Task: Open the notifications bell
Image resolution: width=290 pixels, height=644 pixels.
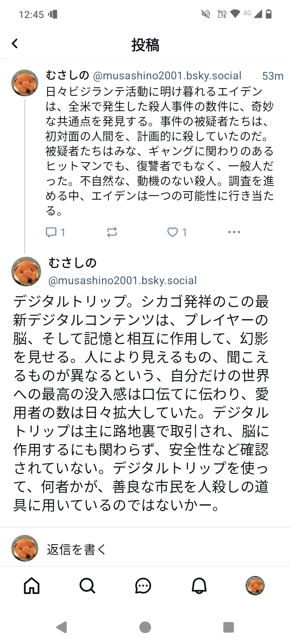Action: (x=199, y=586)
